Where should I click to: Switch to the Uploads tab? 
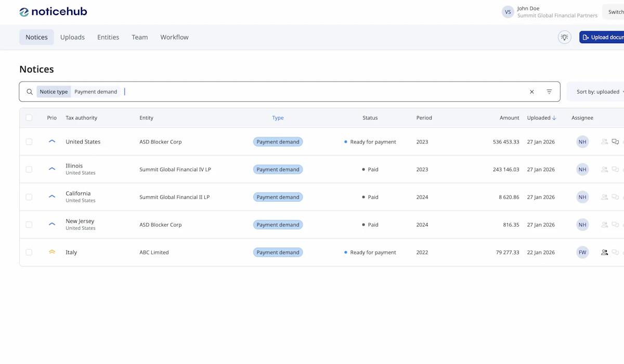tap(72, 37)
